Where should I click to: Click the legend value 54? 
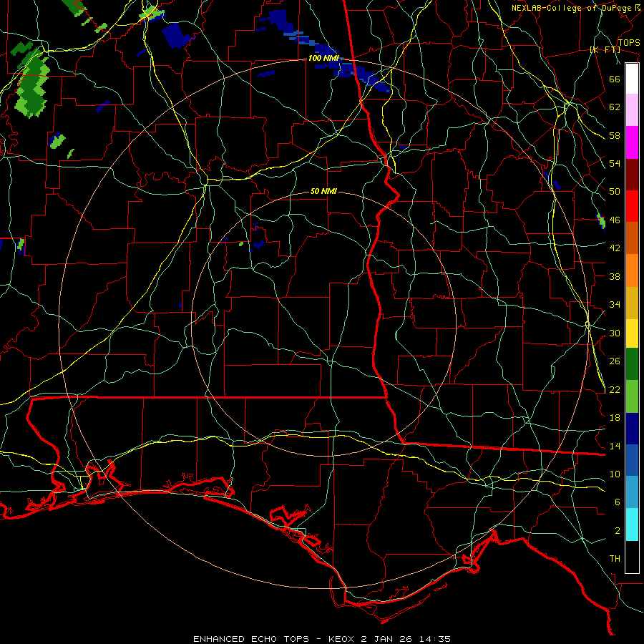click(615, 163)
